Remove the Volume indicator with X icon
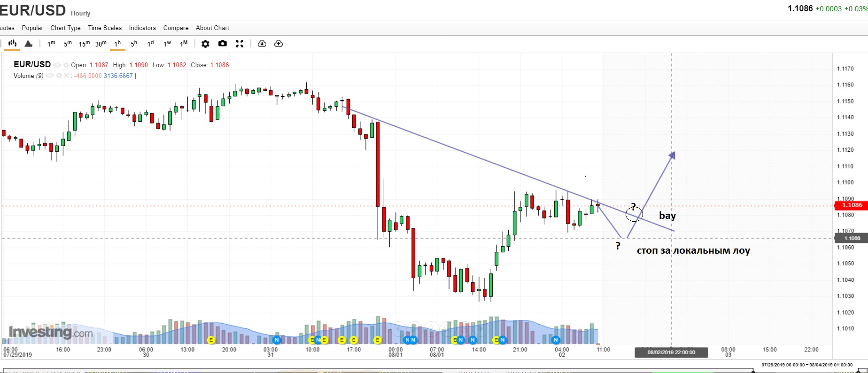Image resolution: width=868 pixels, height=373 pixels. coord(66,76)
